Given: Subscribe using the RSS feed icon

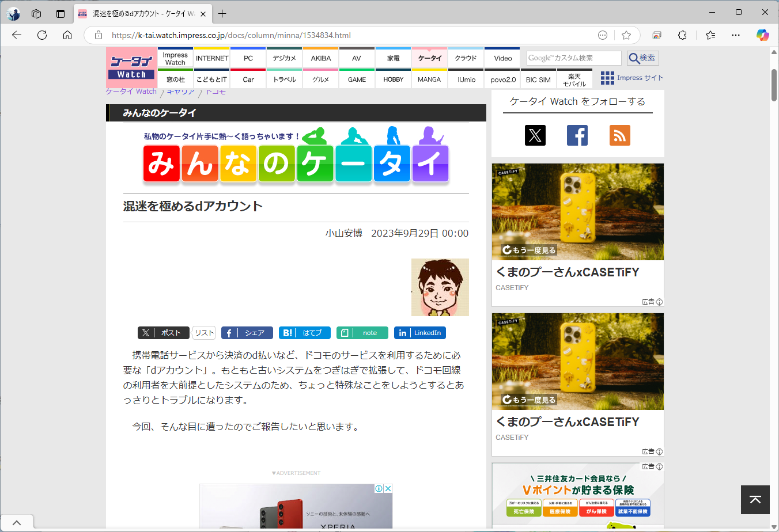Looking at the screenshot, I should 619,135.
